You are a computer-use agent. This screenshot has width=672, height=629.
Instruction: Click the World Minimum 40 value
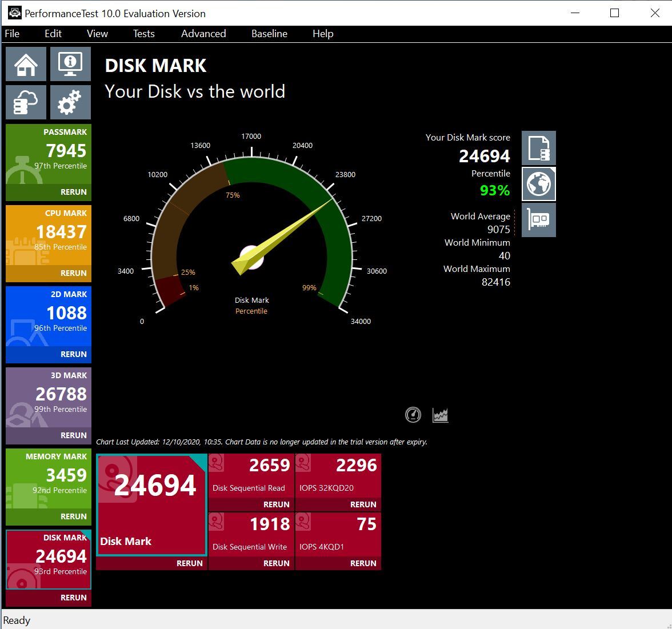(x=505, y=256)
